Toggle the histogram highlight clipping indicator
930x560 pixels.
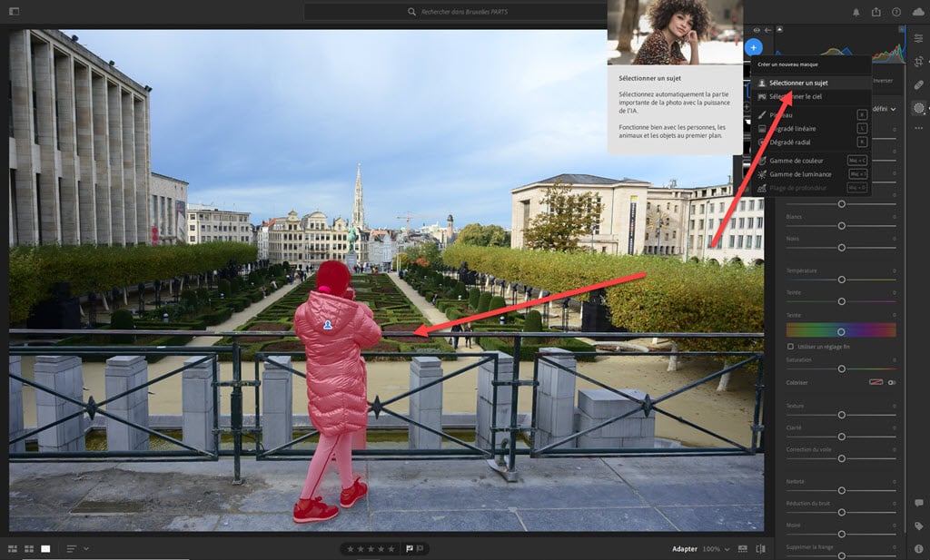point(902,29)
